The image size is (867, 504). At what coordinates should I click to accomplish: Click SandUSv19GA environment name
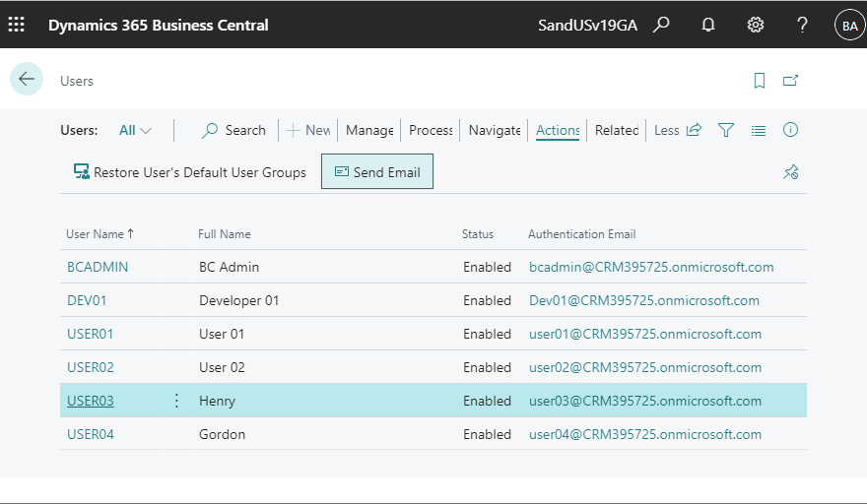point(587,26)
